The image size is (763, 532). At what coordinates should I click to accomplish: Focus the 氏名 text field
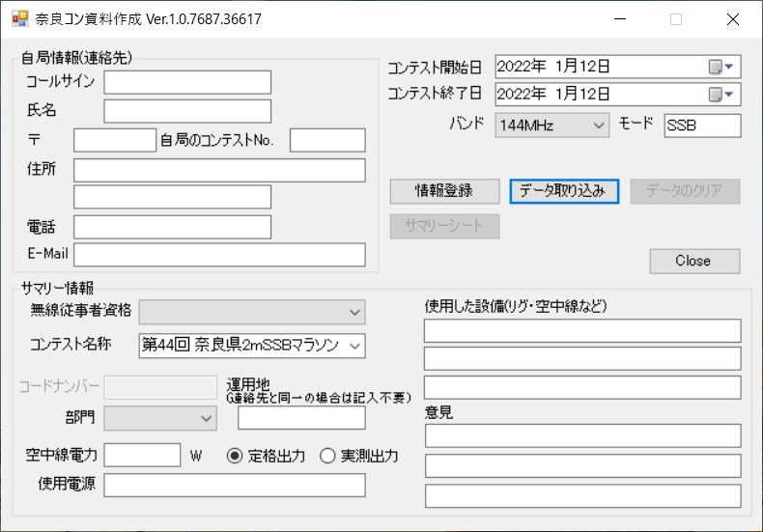[187, 111]
